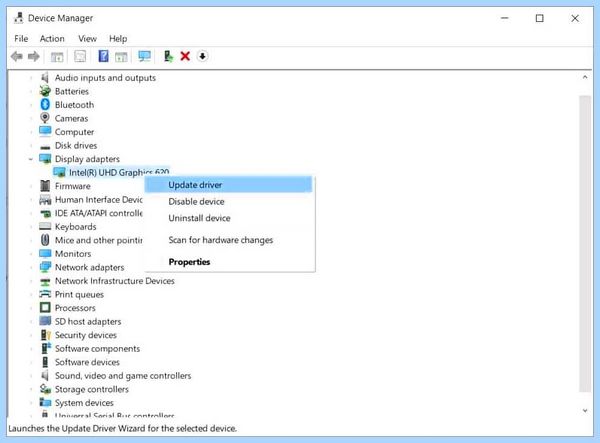Open the File menu
600x443 pixels.
(x=21, y=39)
